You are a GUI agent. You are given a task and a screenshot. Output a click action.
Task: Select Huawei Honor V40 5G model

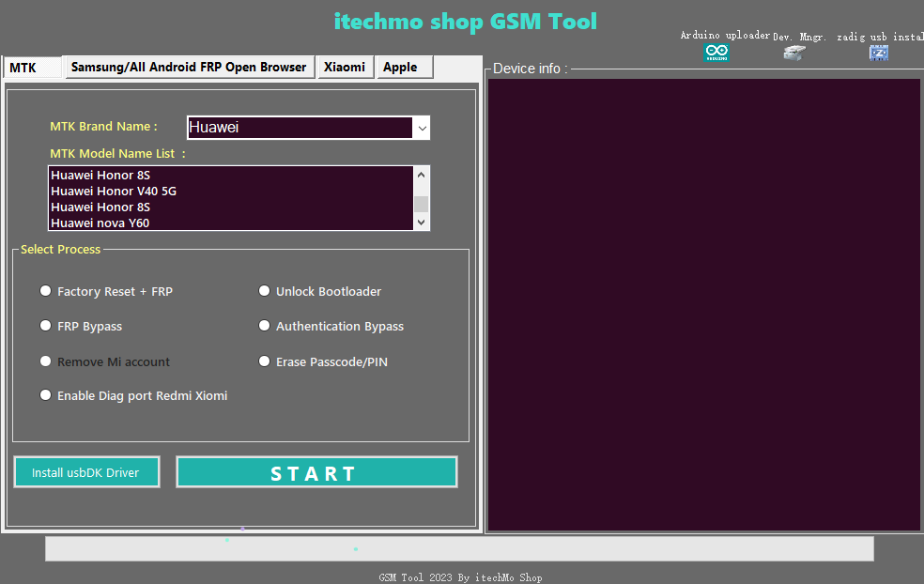tap(114, 191)
